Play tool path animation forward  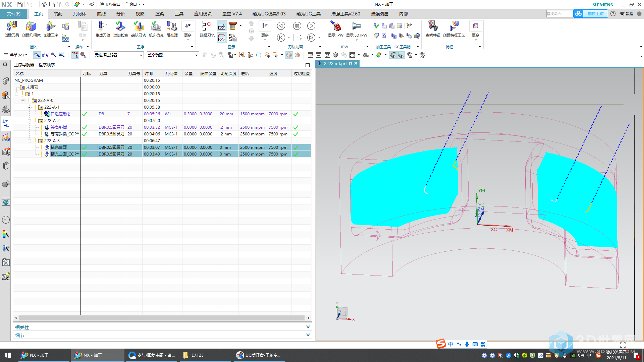311,26
